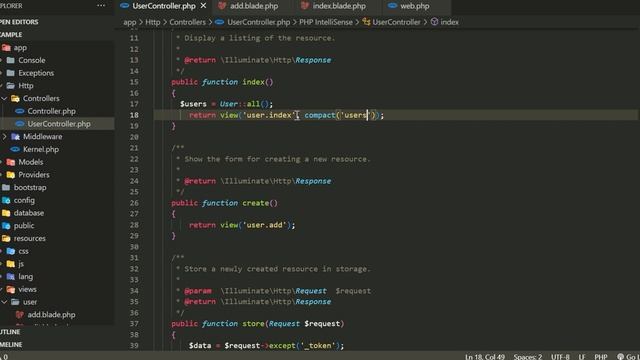Open Controller.php in explorer
The height and width of the screenshot is (360, 640).
tap(51, 111)
